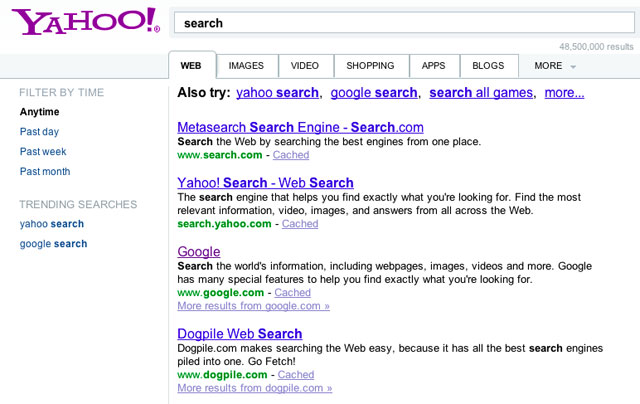Expand the MORE dropdown arrow
This screenshot has height=404, width=640.
pyautogui.click(x=573, y=67)
